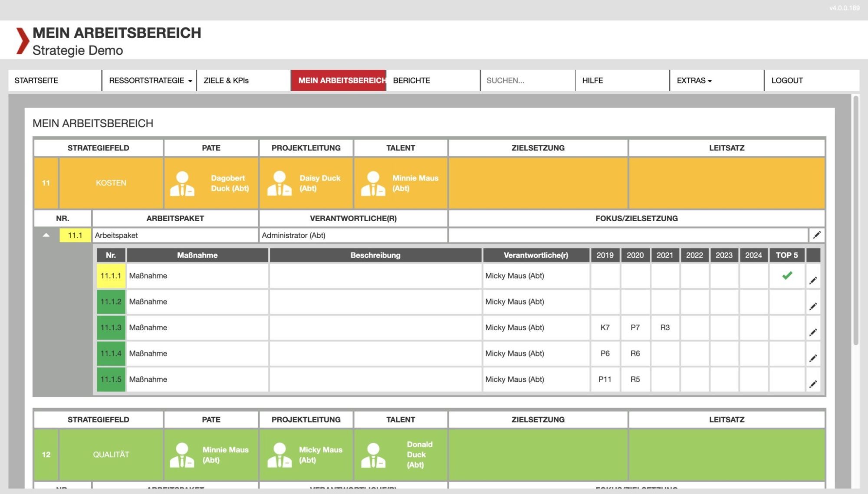Click the person icon next to Minnie Maus talent in Kosten
This screenshot has height=494, width=868.
pyautogui.click(x=373, y=183)
